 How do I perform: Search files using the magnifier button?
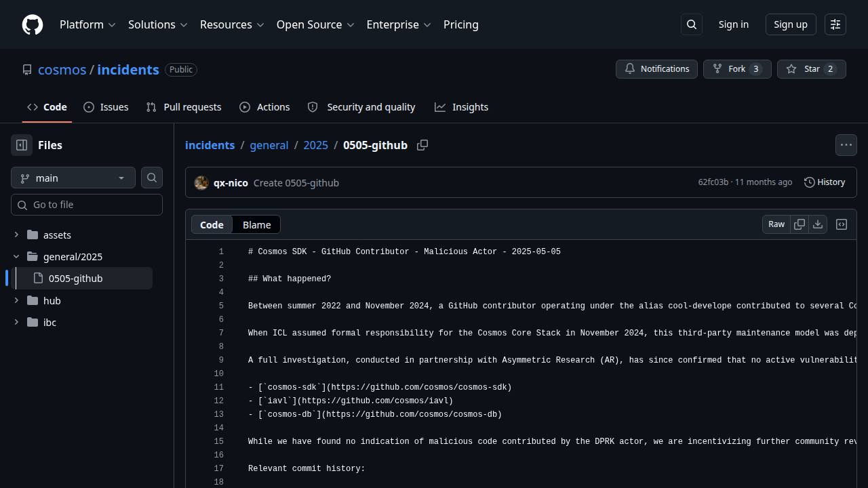click(x=152, y=178)
